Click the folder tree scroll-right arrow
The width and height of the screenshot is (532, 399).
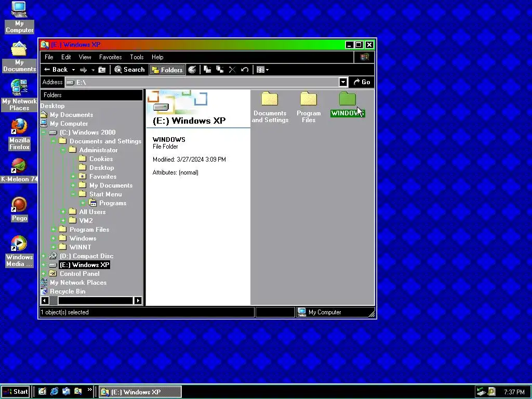click(x=138, y=300)
